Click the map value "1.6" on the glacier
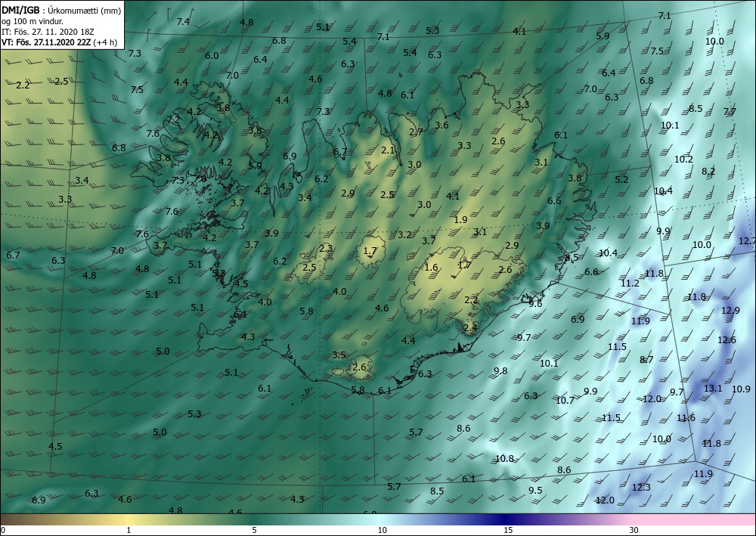Viewport: 756px width, 536px height. click(431, 267)
